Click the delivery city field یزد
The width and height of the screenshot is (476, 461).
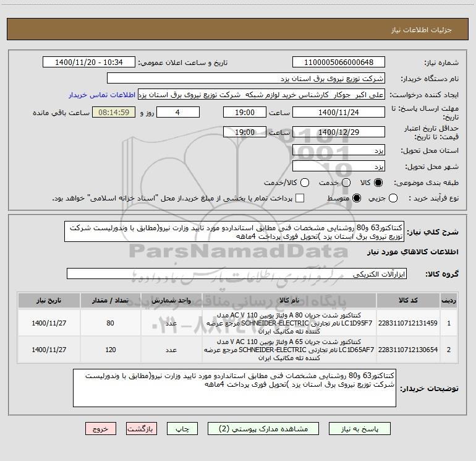[x=339, y=166]
